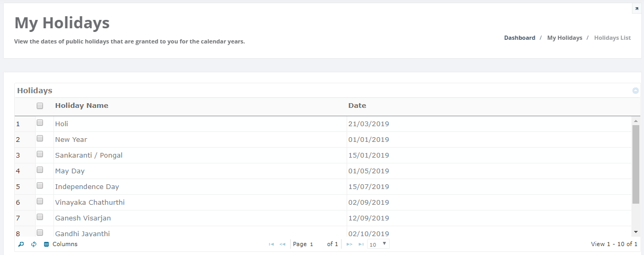Go to the last page icon
This screenshot has width=644, height=255.
361,244
